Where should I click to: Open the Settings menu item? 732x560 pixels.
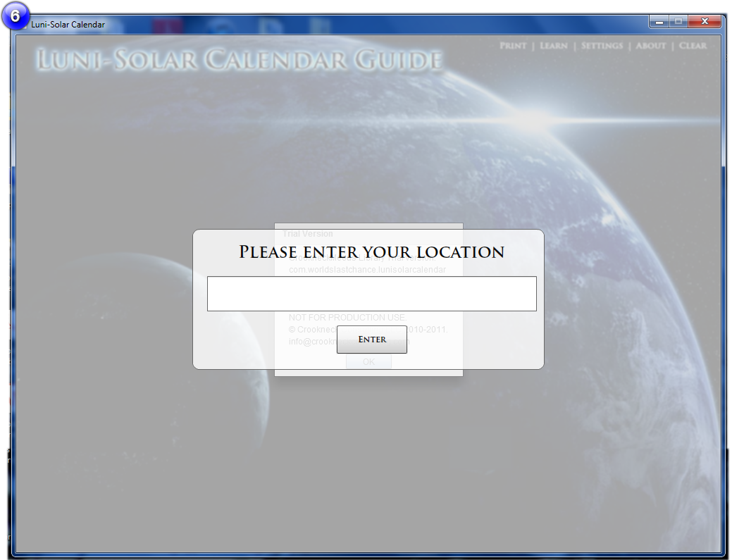(602, 46)
